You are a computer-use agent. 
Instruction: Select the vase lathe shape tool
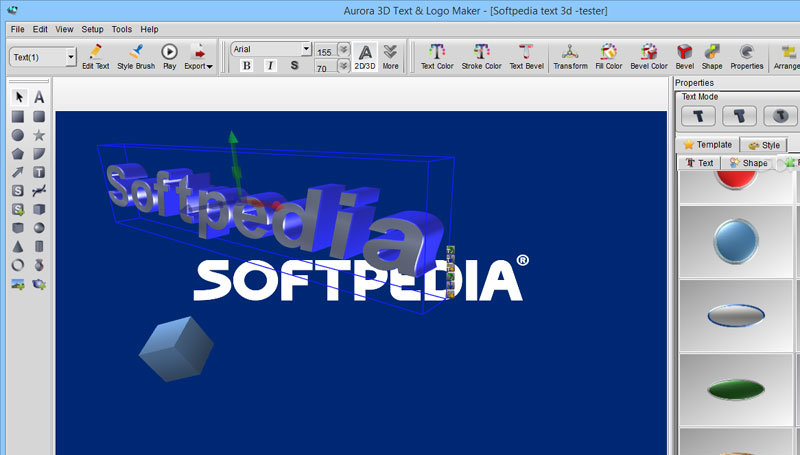[39, 265]
